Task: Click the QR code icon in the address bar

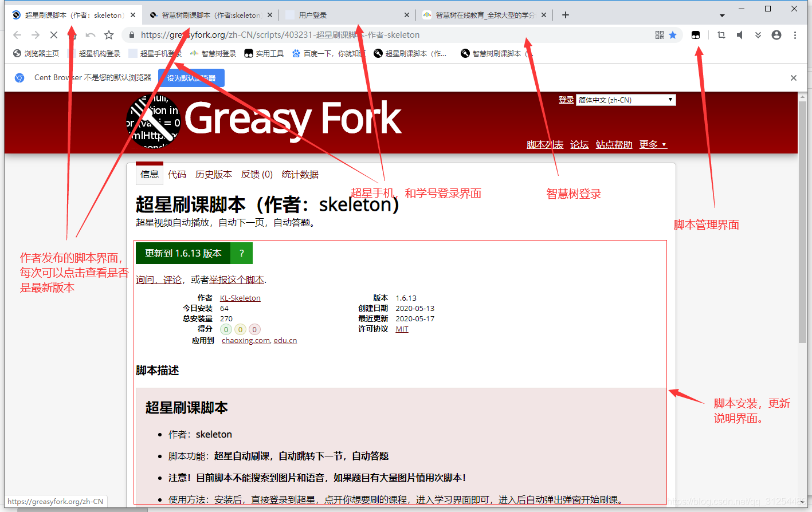Action: (659, 35)
